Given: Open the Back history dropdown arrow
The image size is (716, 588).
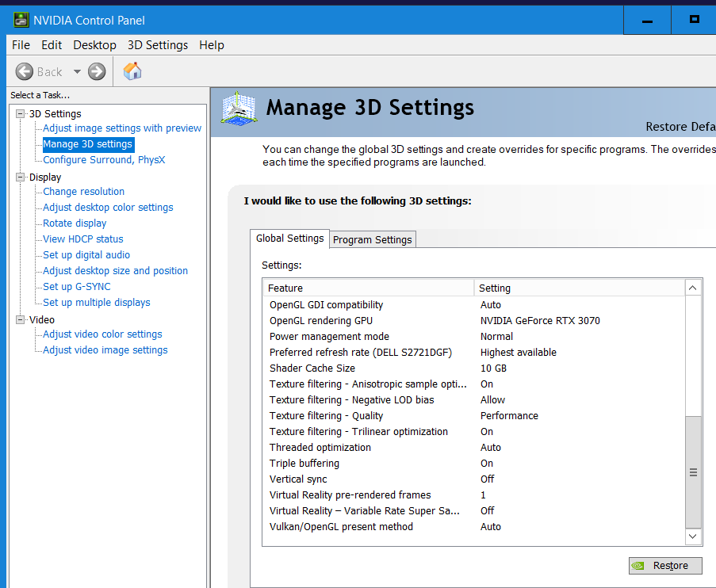Looking at the screenshot, I should (x=77, y=71).
